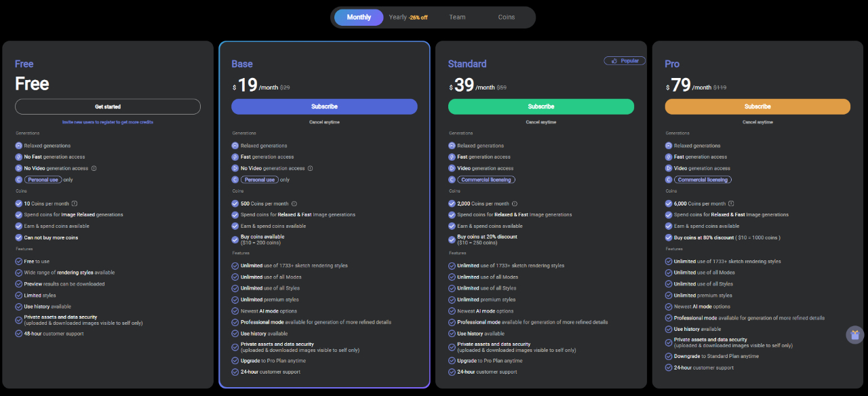Click the info icon beside Free's No Video generation access
This screenshot has height=396, width=868.
tap(94, 168)
